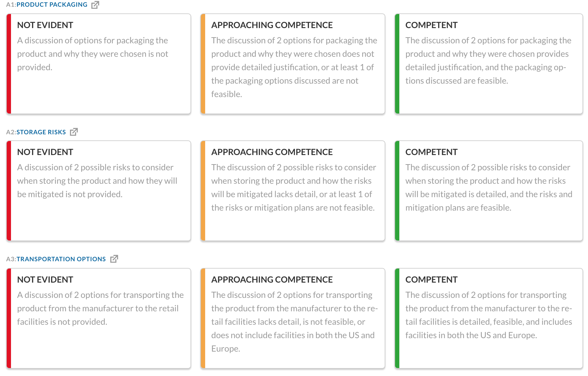Select Approaching Competence card for Transportation Options

[293, 318]
